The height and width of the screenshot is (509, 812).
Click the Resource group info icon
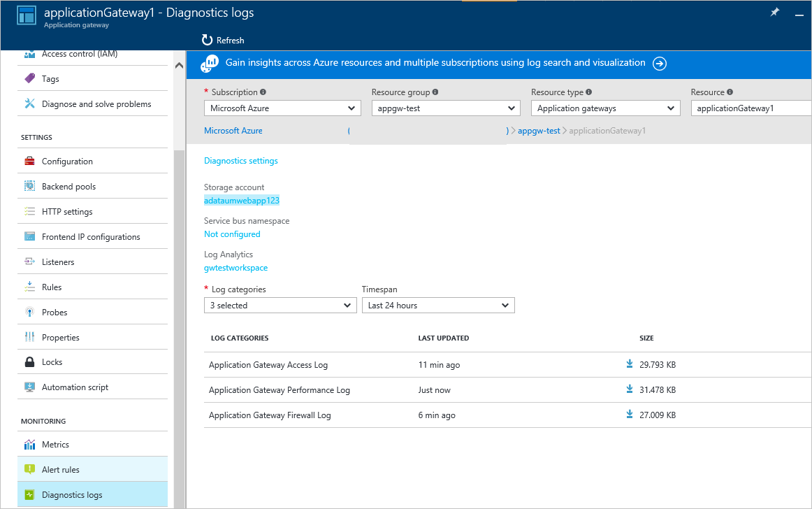point(435,92)
